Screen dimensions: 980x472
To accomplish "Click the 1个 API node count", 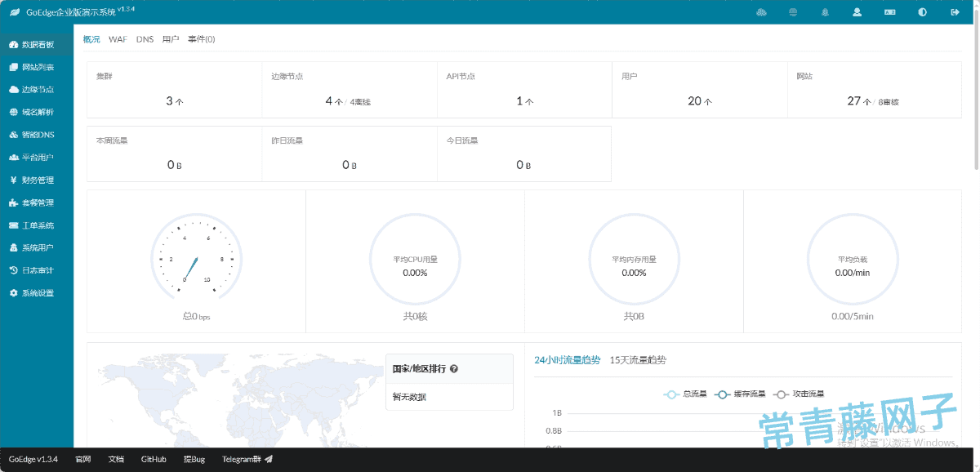I will tap(524, 101).
